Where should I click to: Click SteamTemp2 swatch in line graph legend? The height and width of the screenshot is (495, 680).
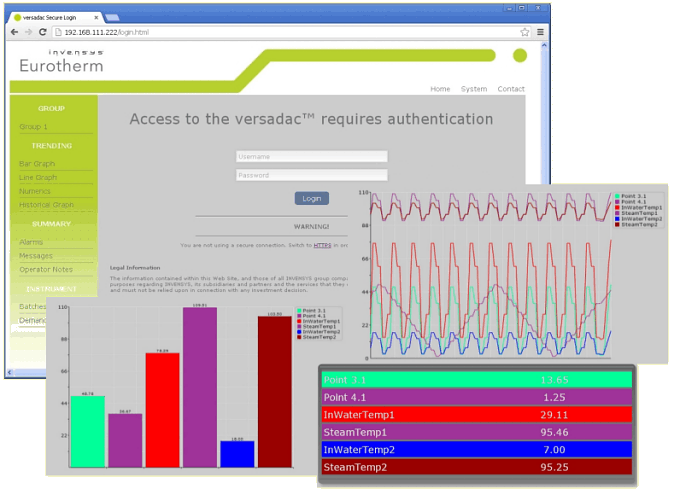point(617,225)
